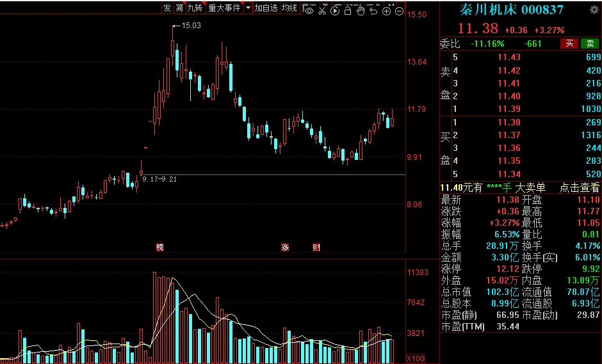The height and width of the screenshot is (364, 602).
Task: Toggle the 均线 moving average lines
Action: pos(289,8)
